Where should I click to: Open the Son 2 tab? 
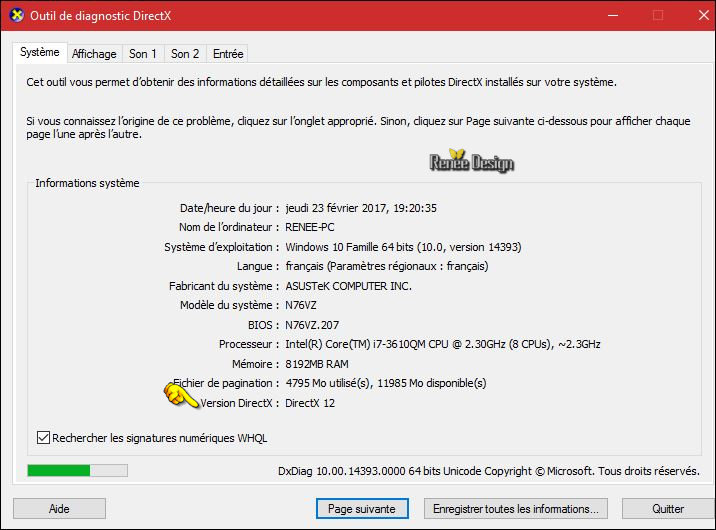(x=185, y=54)
